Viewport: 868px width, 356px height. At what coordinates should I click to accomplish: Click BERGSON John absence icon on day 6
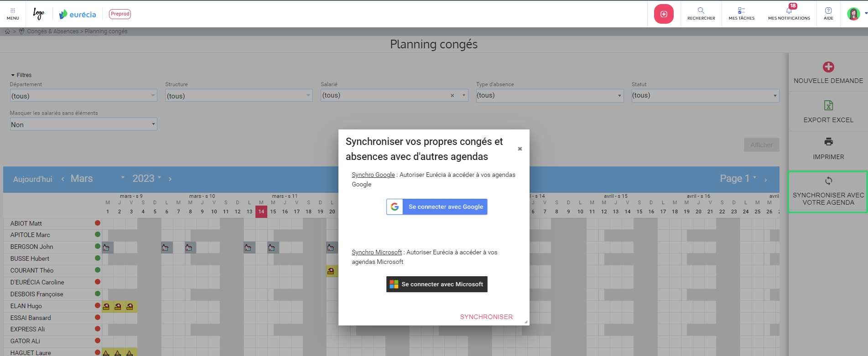[165, 248]
